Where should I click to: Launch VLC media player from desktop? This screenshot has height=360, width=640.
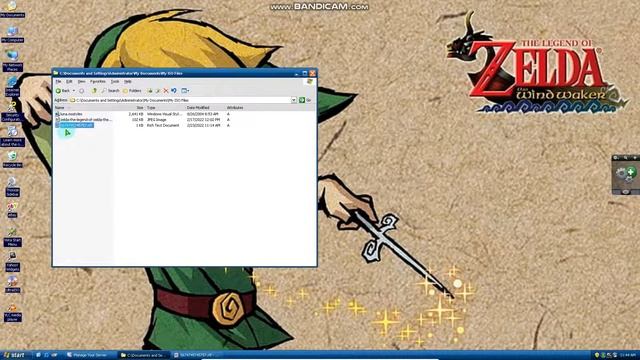12,312
